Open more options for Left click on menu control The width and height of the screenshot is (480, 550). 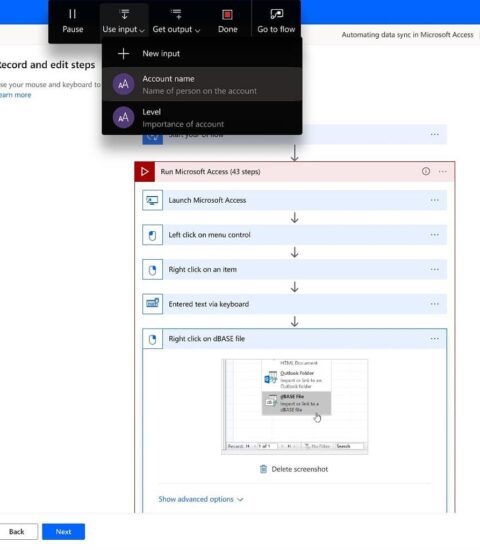(x=434, y=235)
